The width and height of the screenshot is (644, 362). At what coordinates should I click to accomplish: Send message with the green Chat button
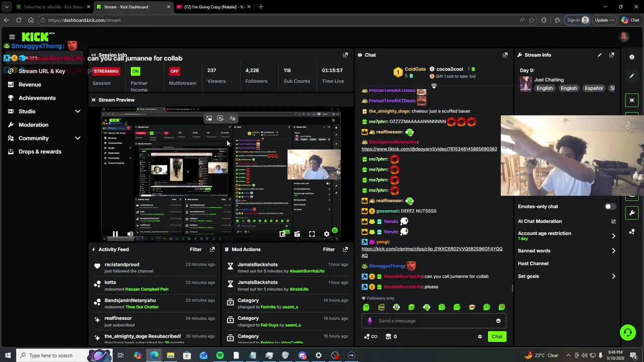[497, 336]
